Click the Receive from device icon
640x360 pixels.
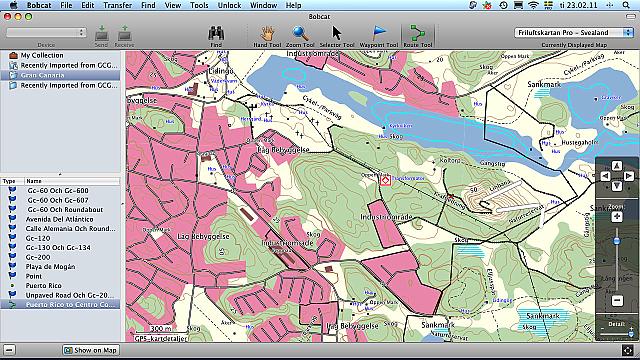click(x=124, y=33)
